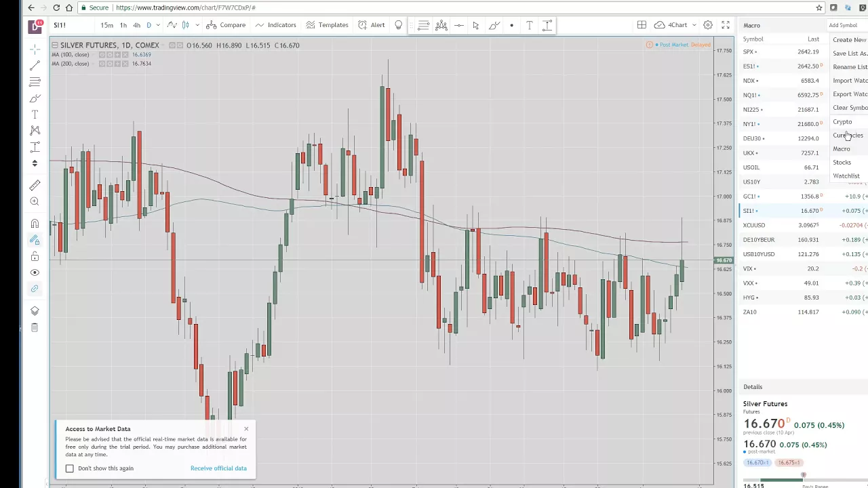Open the up-down arrows icon tool
Viewport: 868px width, 488px height.
pyautogui.click(x=35, y=163)
